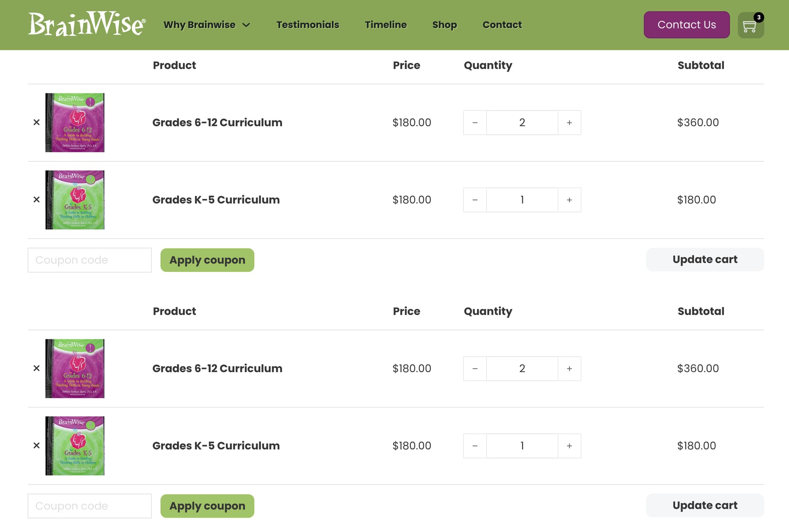789x532 pixels.
Task: Open Grades K-5 Curriculum link in first table
Action: 216,200
